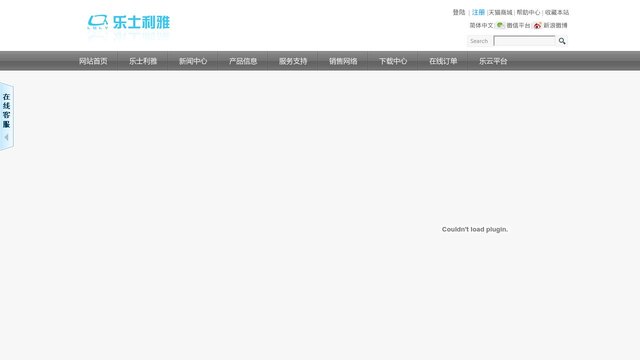Image resolution: width=640 pixels, height=360 pixels.
Task: Select 在线订单 in navigation
Action: click(x=443, y=61)
